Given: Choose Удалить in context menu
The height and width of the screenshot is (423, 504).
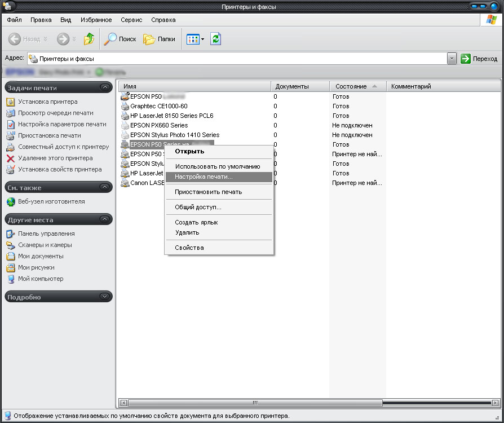Looking at the screenshot, I should [219, 232].
